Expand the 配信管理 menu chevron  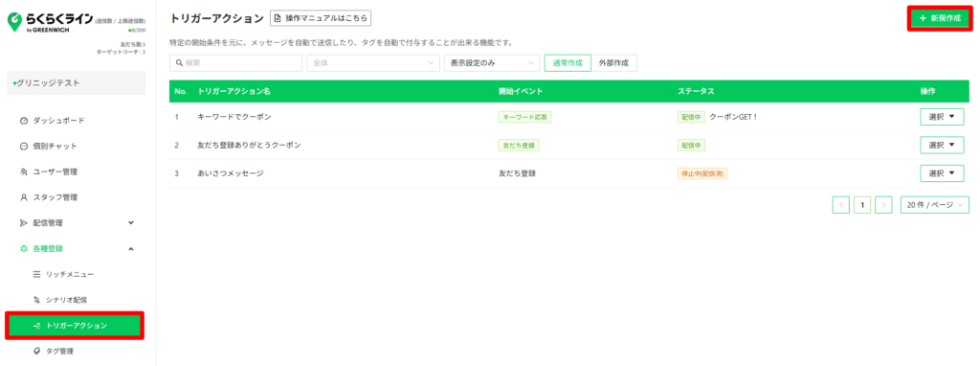(x=131, y=222)
